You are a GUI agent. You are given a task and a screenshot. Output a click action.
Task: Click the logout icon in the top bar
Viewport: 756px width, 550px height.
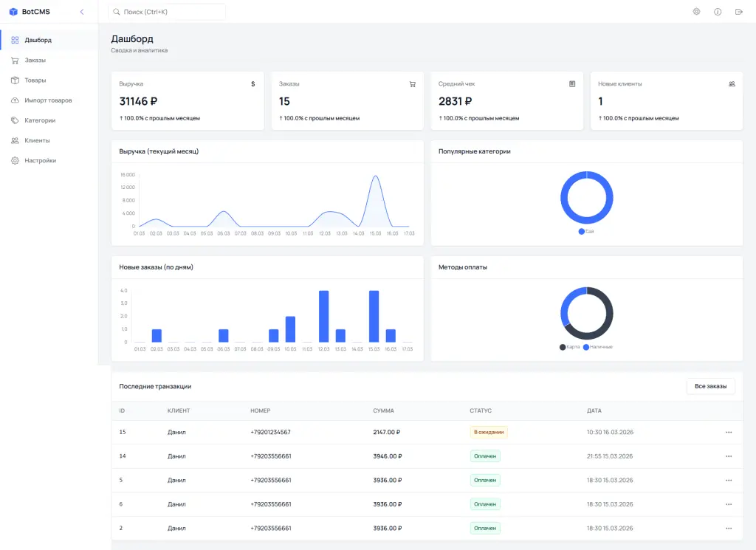739,12
